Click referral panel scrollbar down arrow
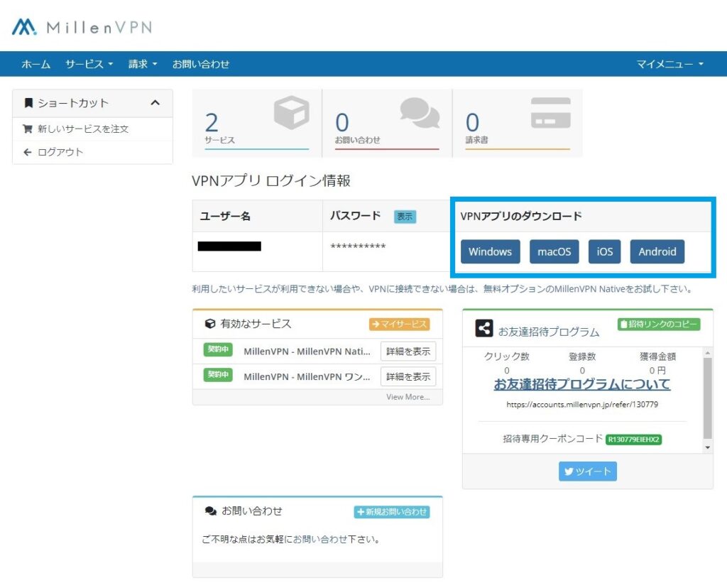This screenshot has width=727, height=588. 708,447
